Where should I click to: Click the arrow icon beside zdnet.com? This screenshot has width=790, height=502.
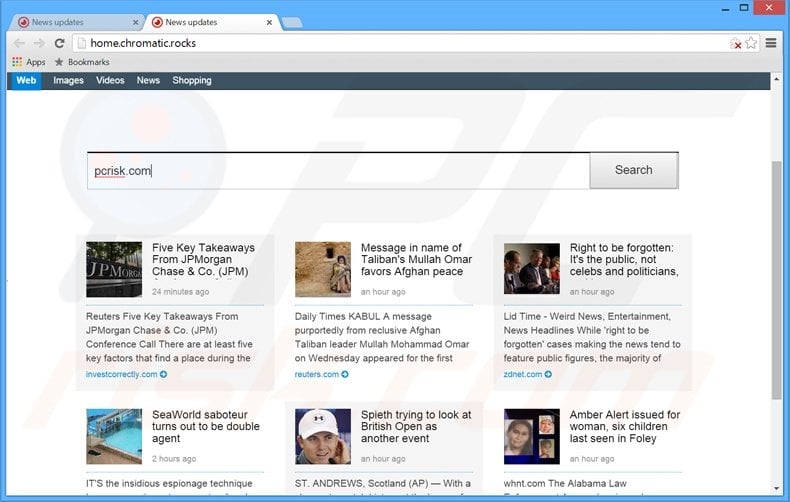(548, 374)
